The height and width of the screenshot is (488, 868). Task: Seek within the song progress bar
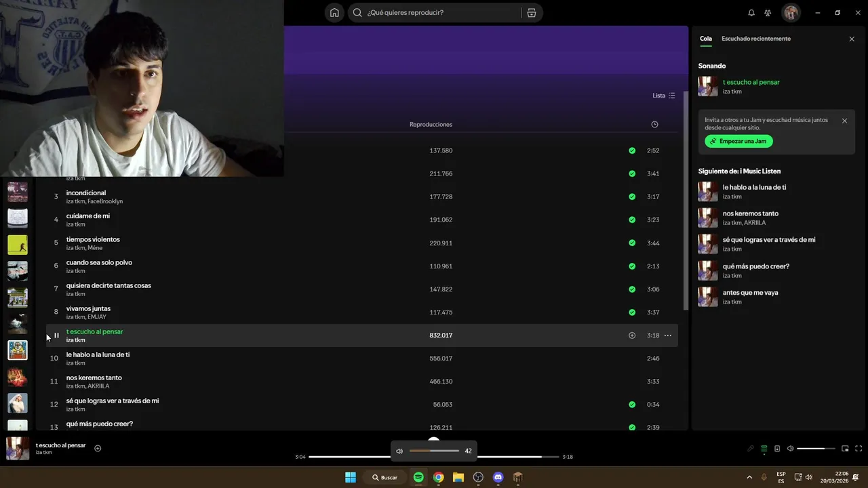pyautogui.click(x=434, y=457)
